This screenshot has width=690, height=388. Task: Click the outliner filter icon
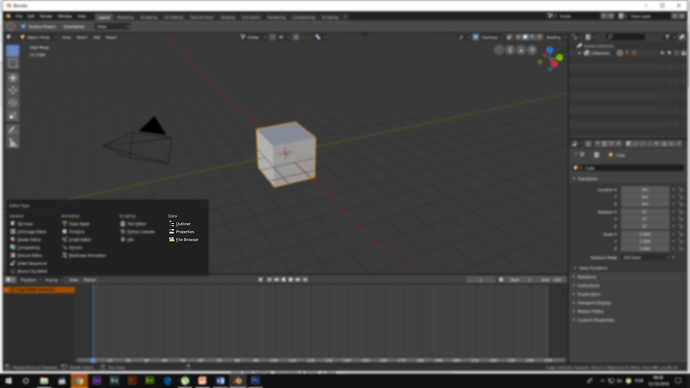pos(668,37)
